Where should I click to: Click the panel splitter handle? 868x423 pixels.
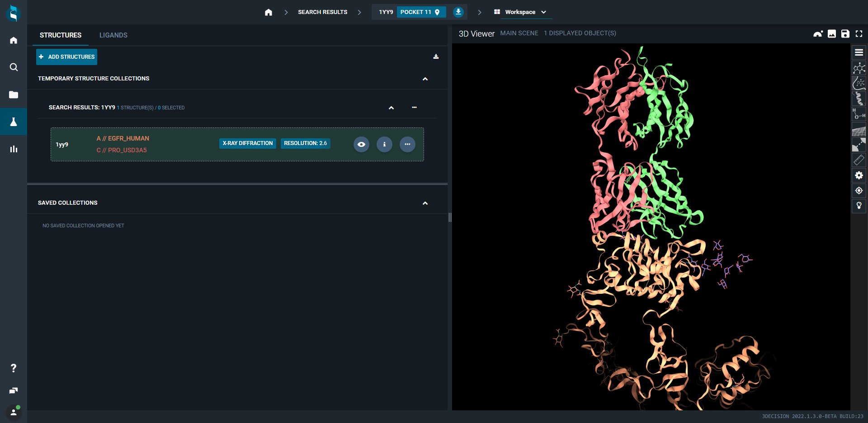[x=450, y=217]
